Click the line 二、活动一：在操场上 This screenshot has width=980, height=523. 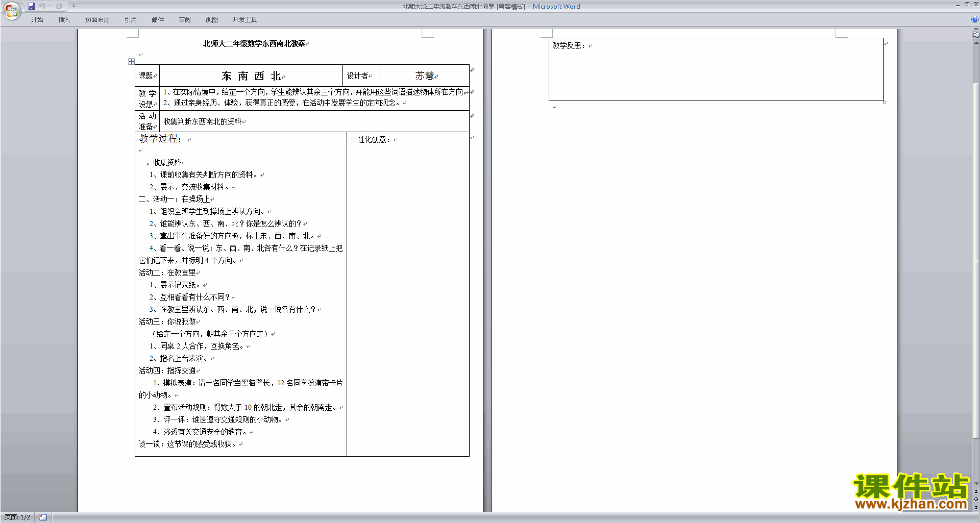[175, 199]
